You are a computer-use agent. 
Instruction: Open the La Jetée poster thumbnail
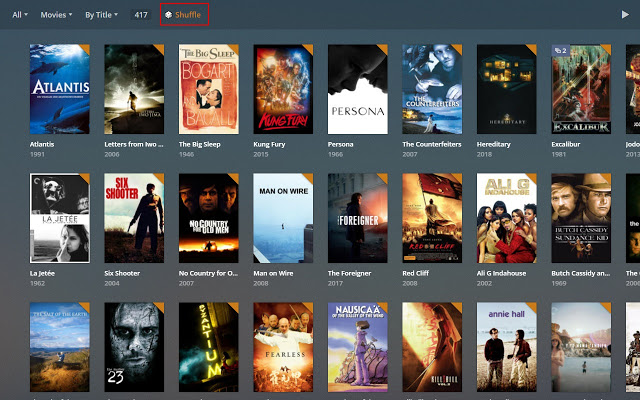click(x=60, y=218)
